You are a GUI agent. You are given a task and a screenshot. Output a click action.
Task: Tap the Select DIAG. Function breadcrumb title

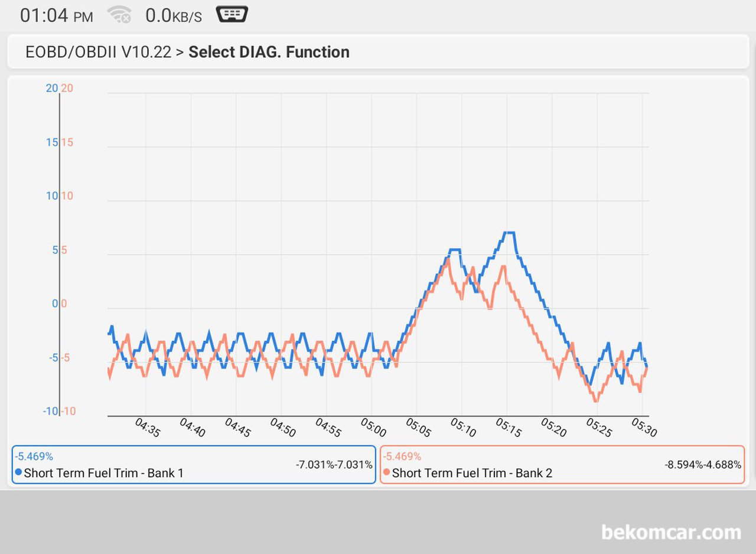[x=269, y=52]
